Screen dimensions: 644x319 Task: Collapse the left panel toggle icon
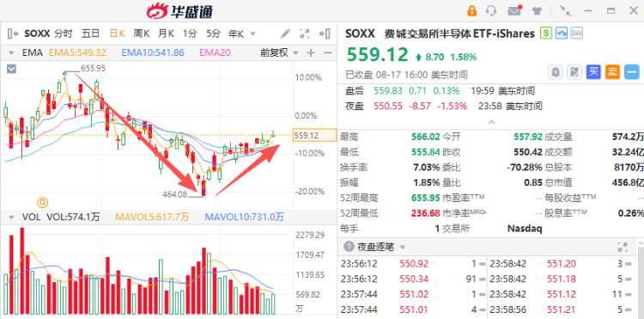pyautogui.click(x=13, y=34)
